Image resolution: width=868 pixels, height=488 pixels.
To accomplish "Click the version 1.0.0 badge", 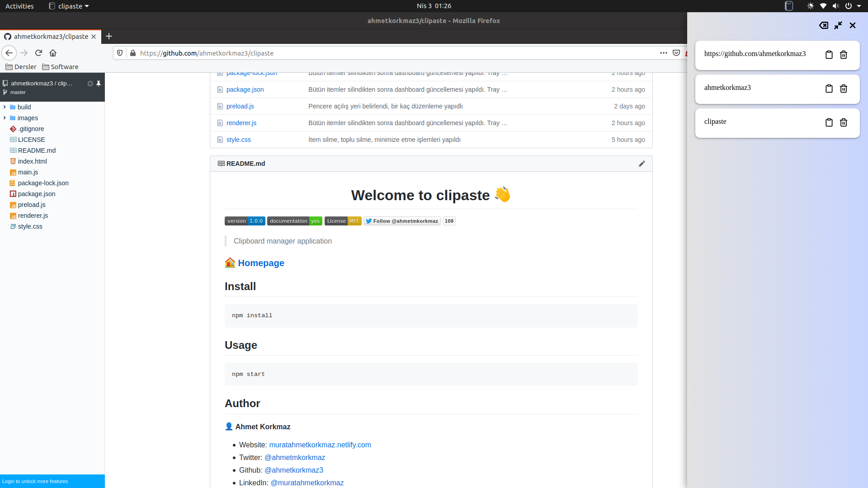I will [x=245, y=221].
